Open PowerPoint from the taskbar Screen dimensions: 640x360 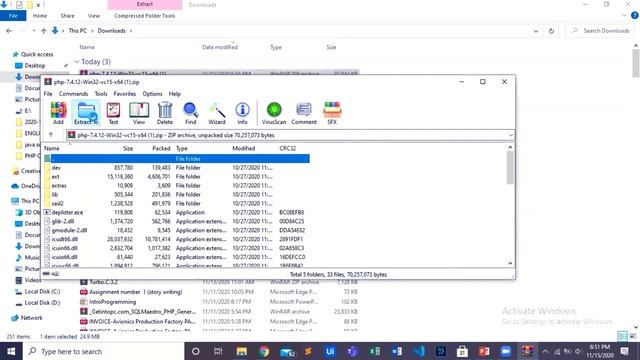tap(484, 351)
